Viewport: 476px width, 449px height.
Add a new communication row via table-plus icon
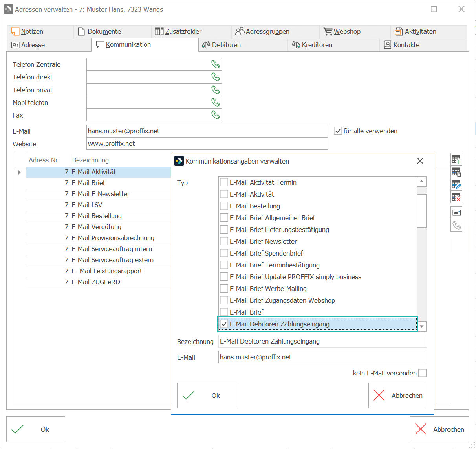(456, 160)
